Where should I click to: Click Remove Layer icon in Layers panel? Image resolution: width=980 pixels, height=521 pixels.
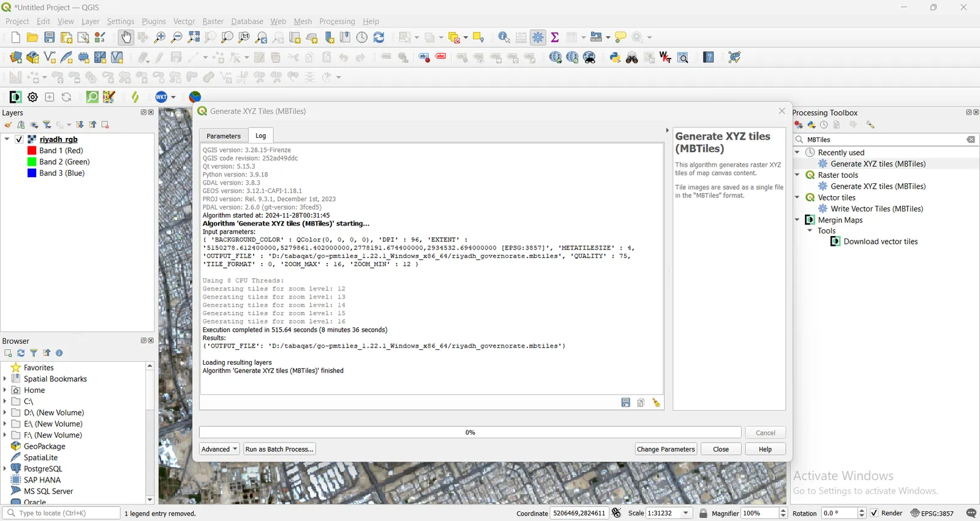point(105,125)
